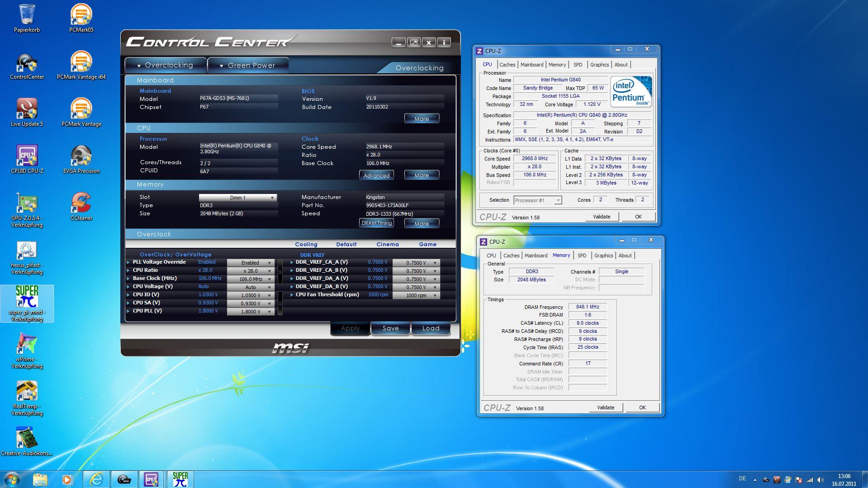Click Control Center info button
Image resolution: width=868 pixels, height=488 pixels.
444,43
